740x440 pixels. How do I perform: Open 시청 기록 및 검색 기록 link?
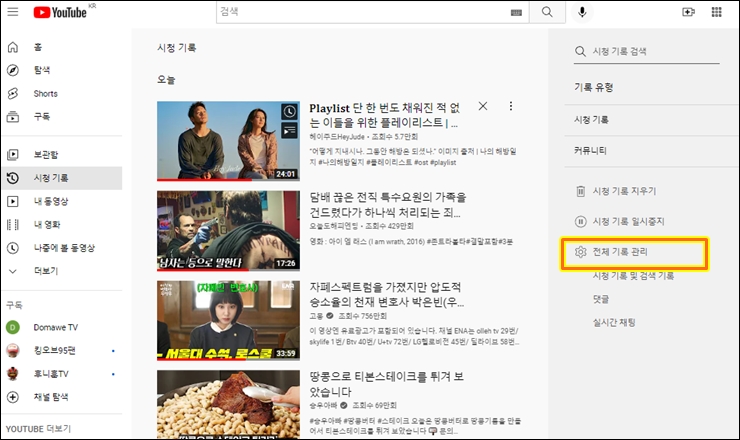pos(633,276)
